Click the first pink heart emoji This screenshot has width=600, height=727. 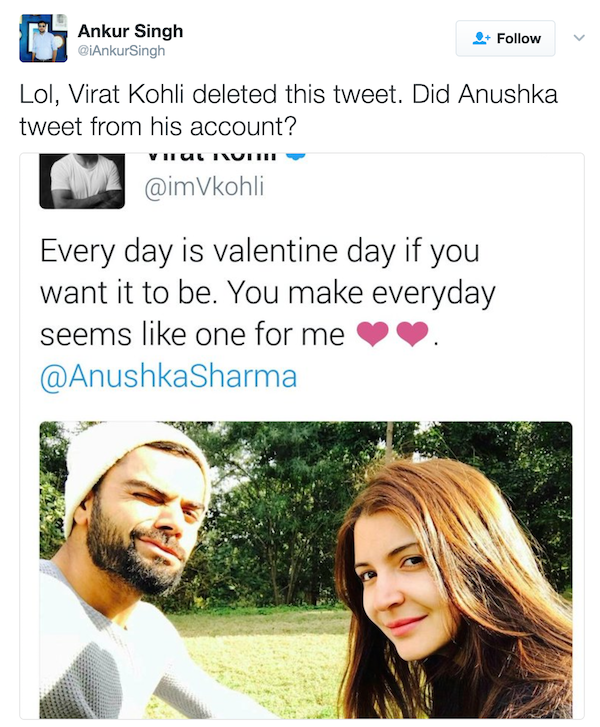coord(372,335)
